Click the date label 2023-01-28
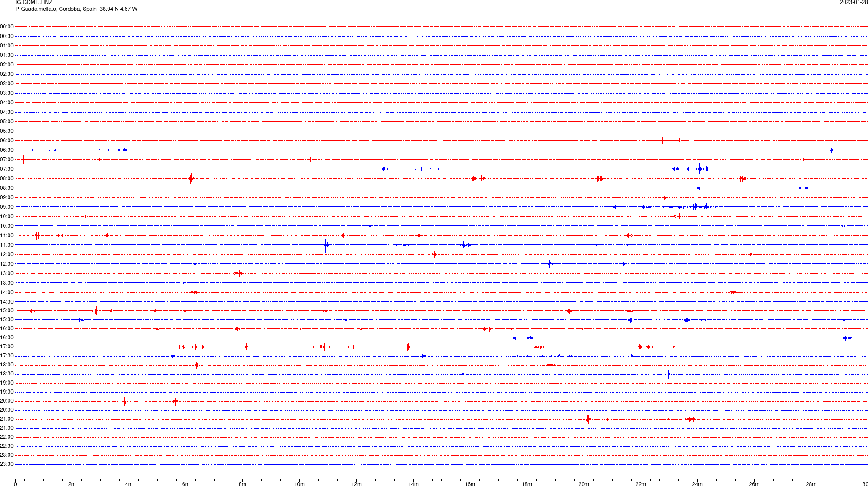The height and width of the screenshot is (488, 868). point(854,2)
